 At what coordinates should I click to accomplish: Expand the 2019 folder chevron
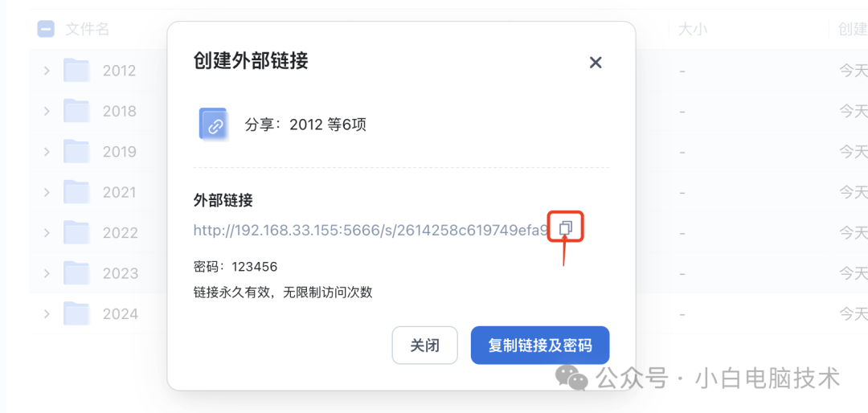click(x=47, y=151)
